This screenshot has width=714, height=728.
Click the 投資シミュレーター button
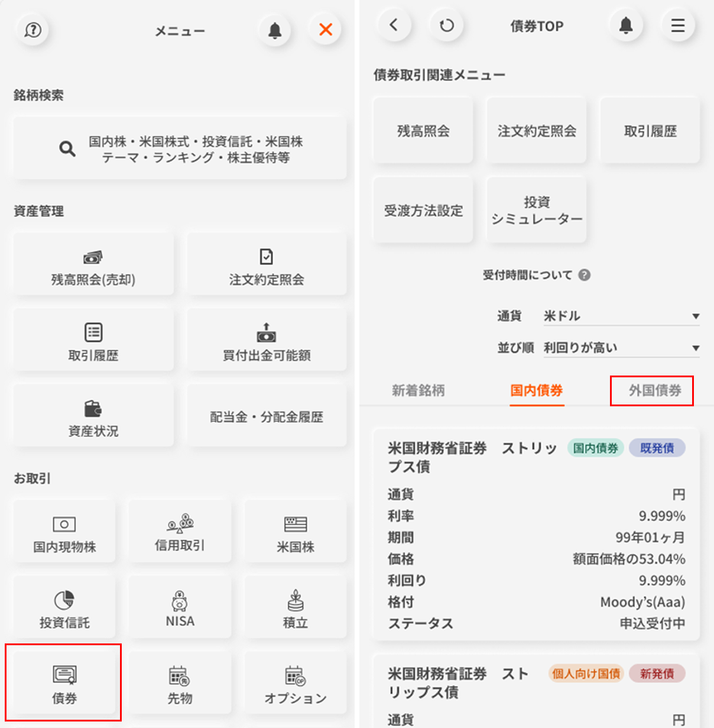536,211
